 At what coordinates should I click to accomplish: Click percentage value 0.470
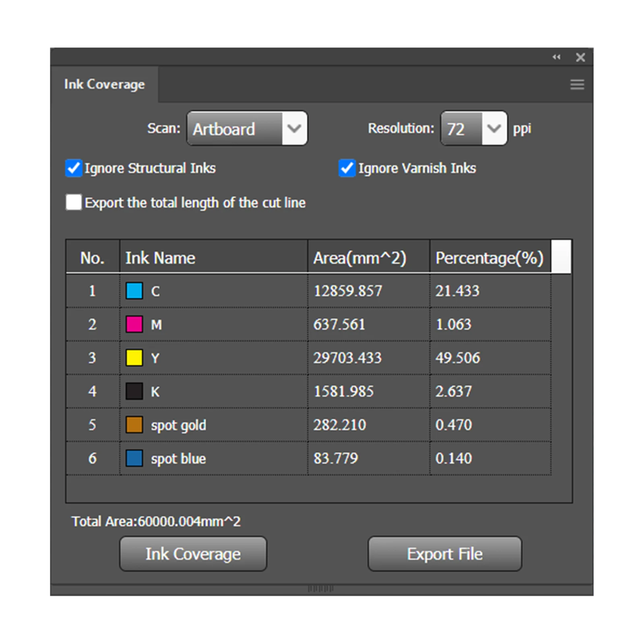[x=453, y=425]
